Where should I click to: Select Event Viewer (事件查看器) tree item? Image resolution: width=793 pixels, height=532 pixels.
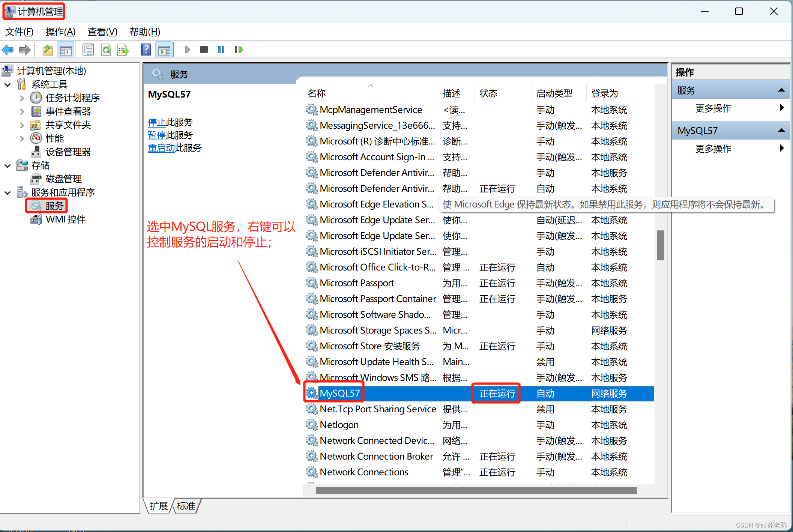point(68,111)
